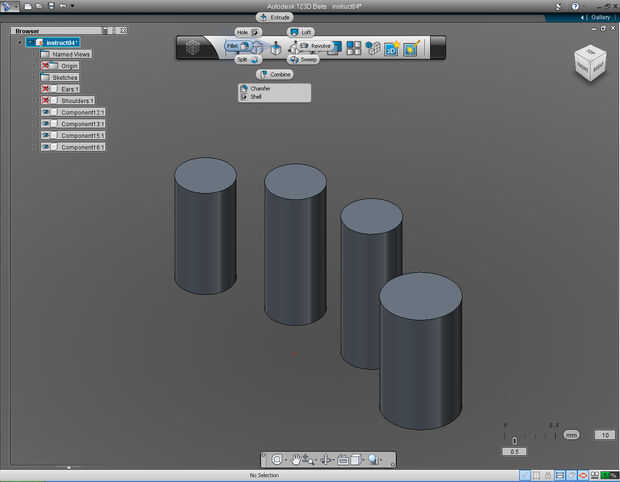Open dropdown arrow next to Undo icon

[72, 6]
